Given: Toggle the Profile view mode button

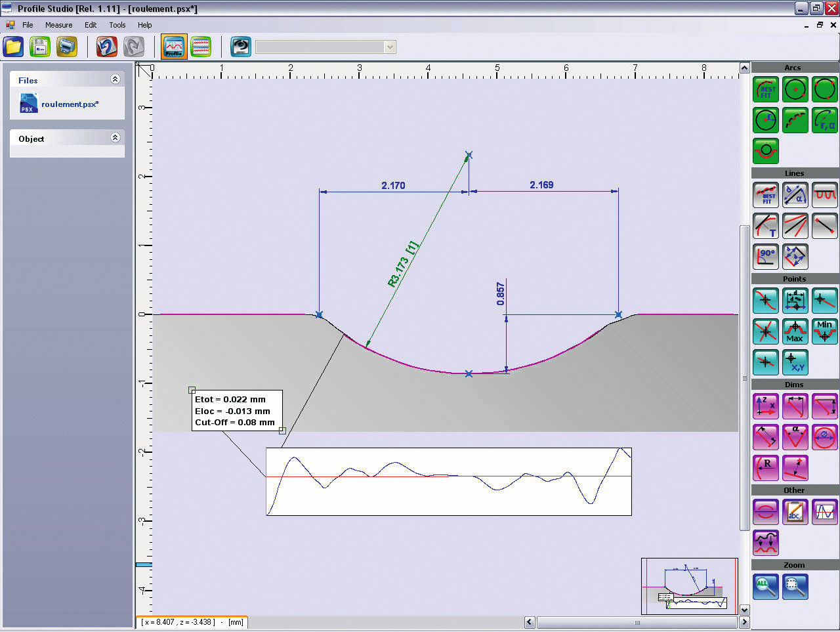Looking at the screenshot, I should click(x=174, y=47).
